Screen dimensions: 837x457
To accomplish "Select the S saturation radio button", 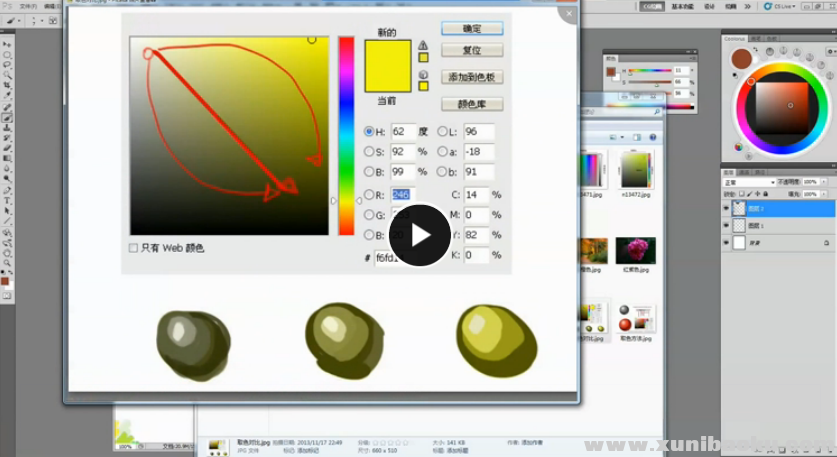I will (369, 152).
